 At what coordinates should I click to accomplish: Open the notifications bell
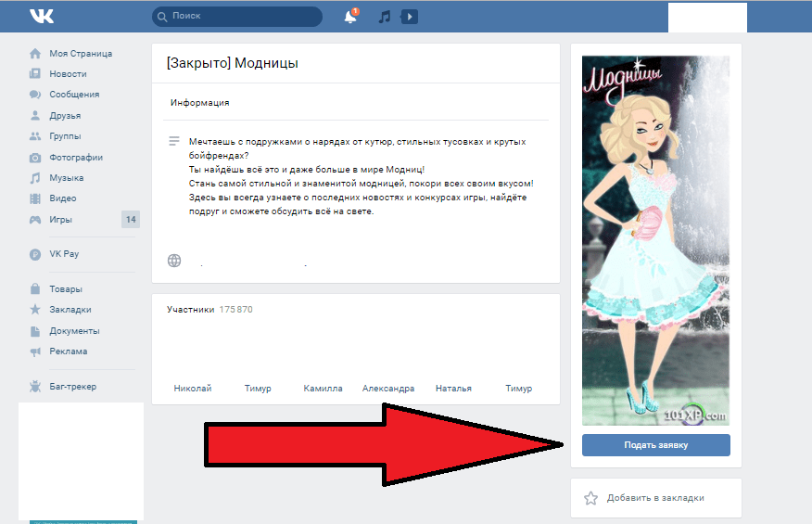tap(350, 16)
